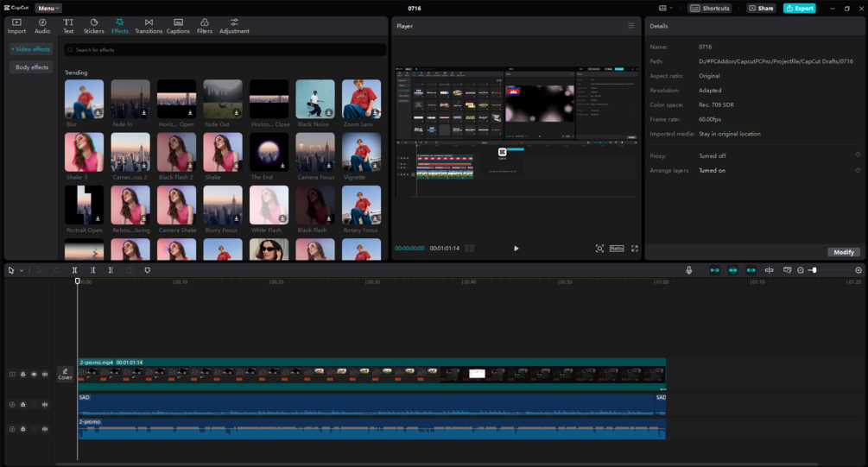Click the Modify button in Details
Viewport: 868px width, 467px height.
coord(844,252)
